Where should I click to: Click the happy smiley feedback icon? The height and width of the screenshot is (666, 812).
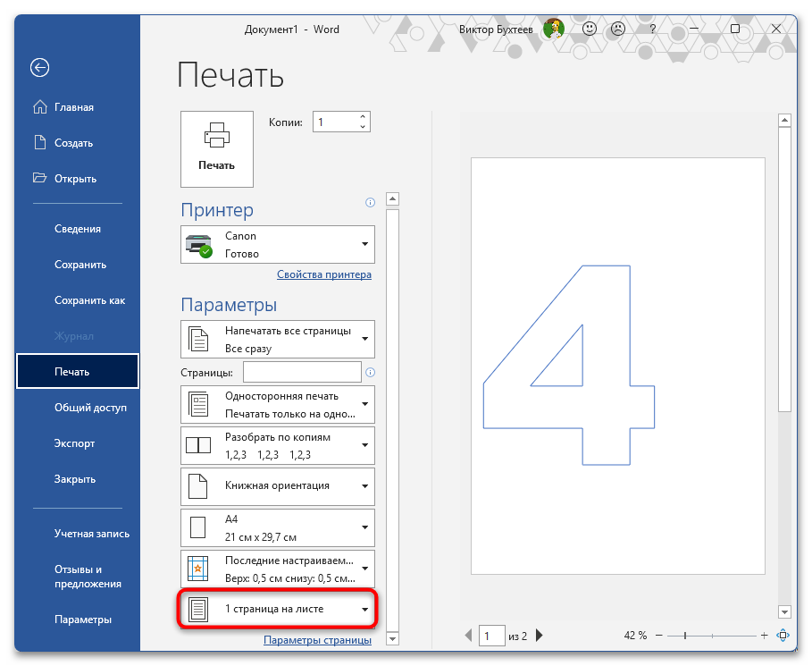pos(590,30)
